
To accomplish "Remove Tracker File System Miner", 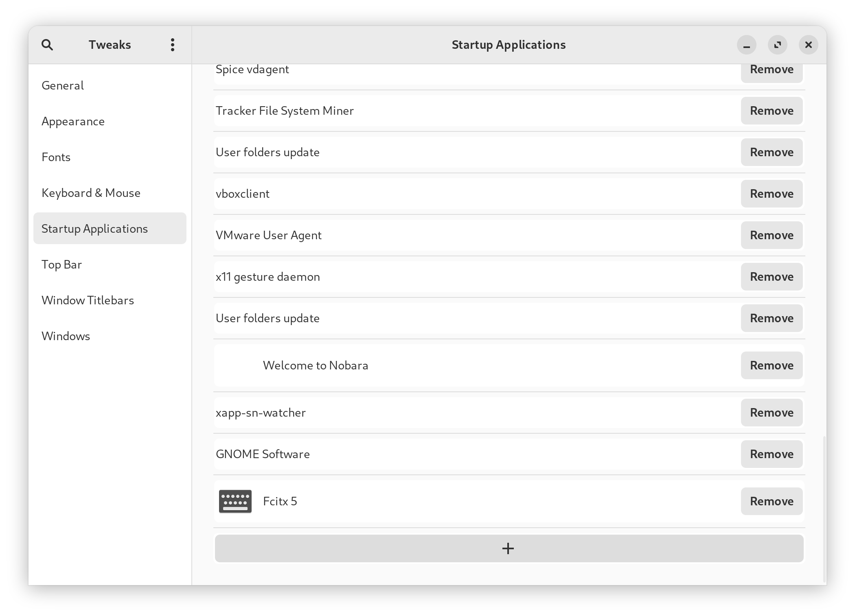I will tap(771, 111).
